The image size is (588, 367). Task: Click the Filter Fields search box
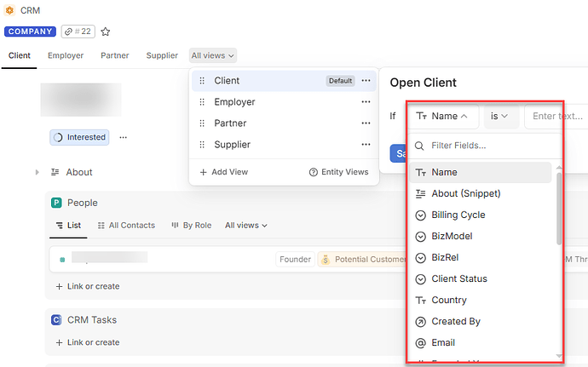(486, 146)
